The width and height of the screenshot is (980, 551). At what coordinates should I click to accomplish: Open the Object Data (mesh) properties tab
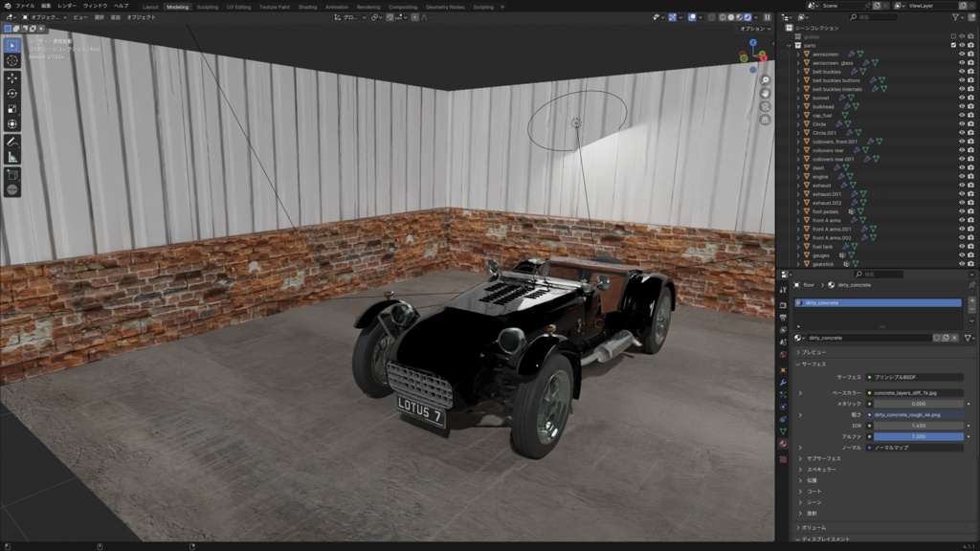pyautogui.click(x=783, y=431)
